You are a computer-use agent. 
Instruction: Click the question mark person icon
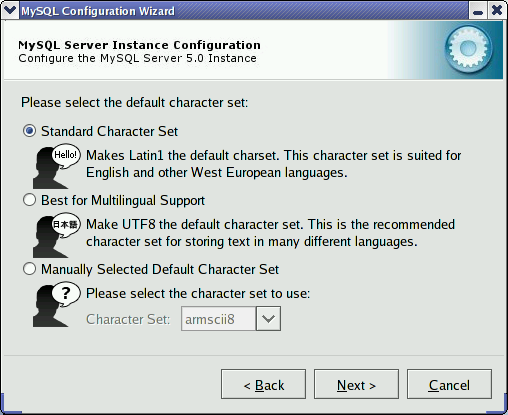pos(56,304)
